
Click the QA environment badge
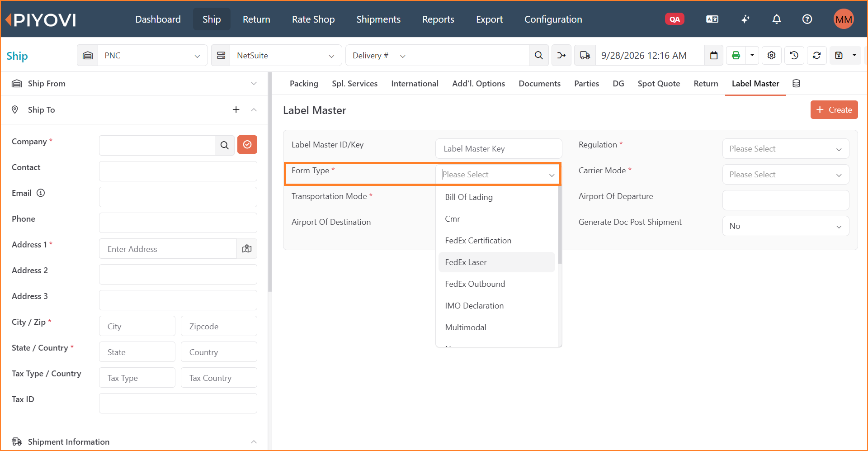pos(675,19)
